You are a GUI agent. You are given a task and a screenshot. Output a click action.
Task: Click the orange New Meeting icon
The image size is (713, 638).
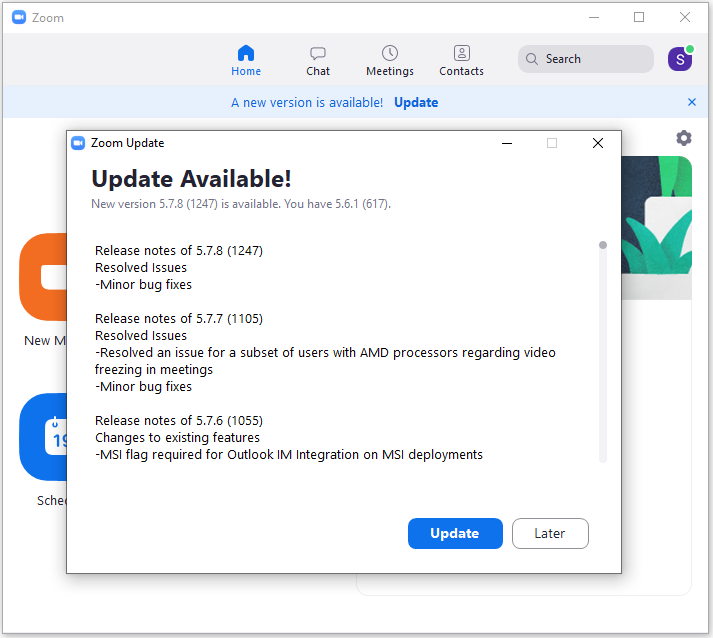pyautogui.click(x=43, y=277)
